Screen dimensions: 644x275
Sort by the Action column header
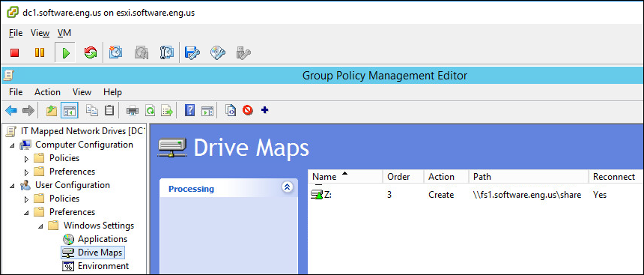tap(446, 177)
